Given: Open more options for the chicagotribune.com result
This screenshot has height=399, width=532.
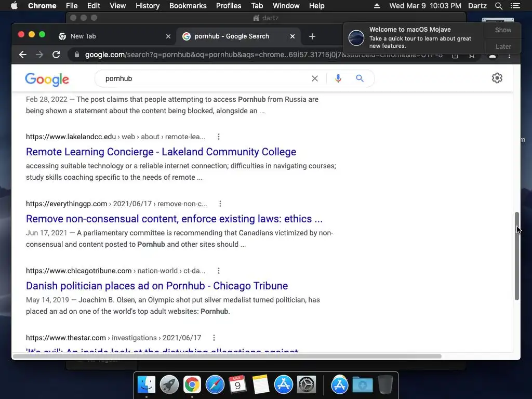Looking at the screenshot, I should tap(219, 271).
